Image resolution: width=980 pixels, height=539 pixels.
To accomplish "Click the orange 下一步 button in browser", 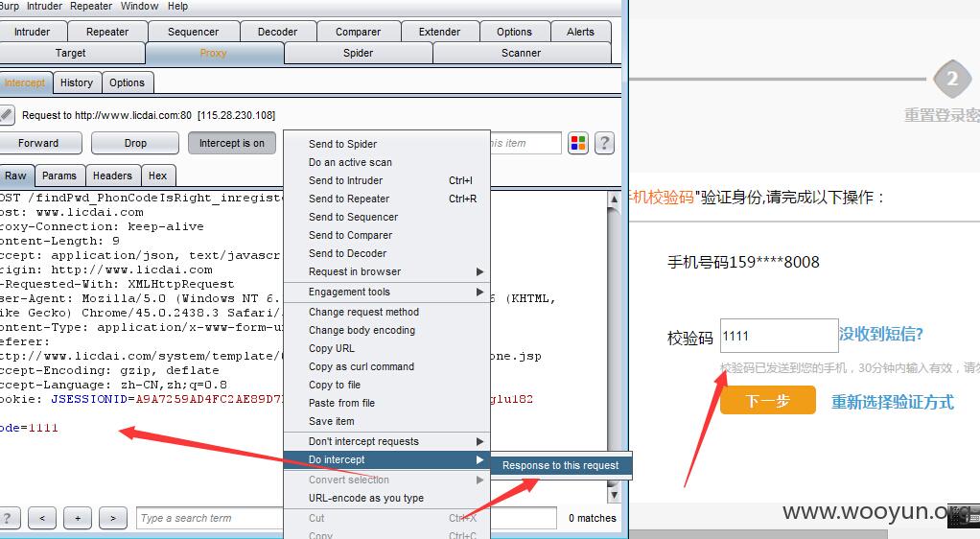I will pyautogui.click(x=768, y=400).
